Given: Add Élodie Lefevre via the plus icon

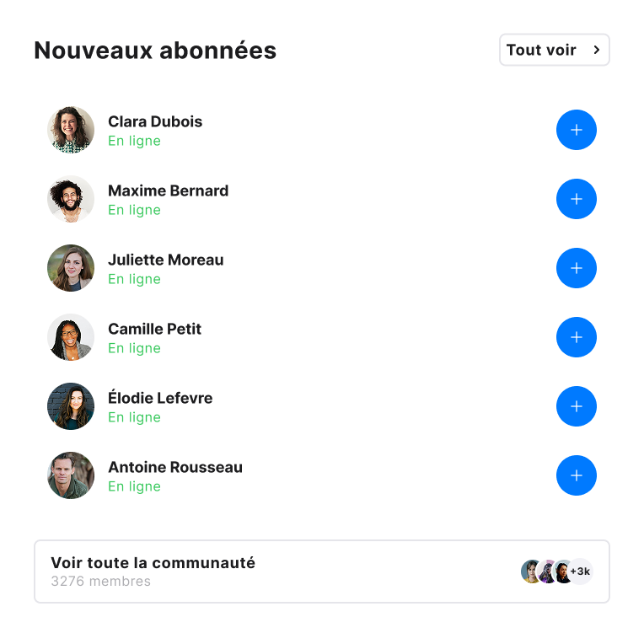Looking at the screenshot, I should point(577,406).
